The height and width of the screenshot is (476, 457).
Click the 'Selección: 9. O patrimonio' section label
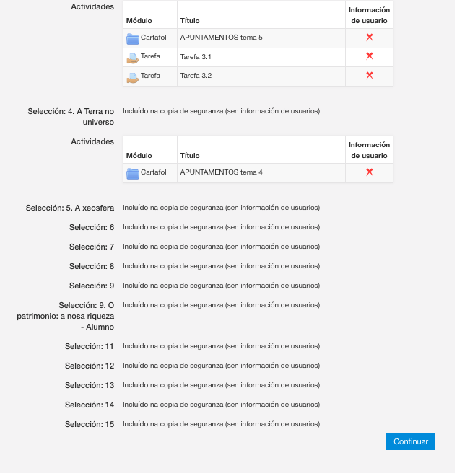(66, 316)
